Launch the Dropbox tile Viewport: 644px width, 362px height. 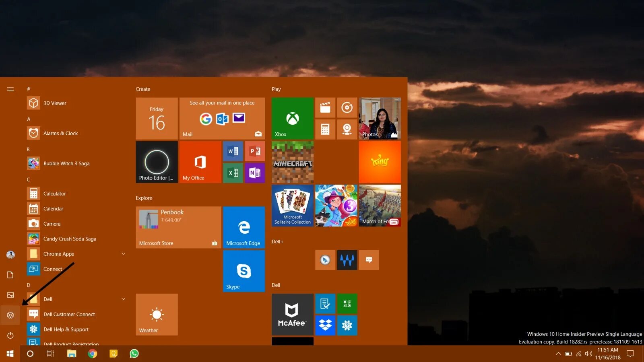pyautogui.click(x=325, y=325)
